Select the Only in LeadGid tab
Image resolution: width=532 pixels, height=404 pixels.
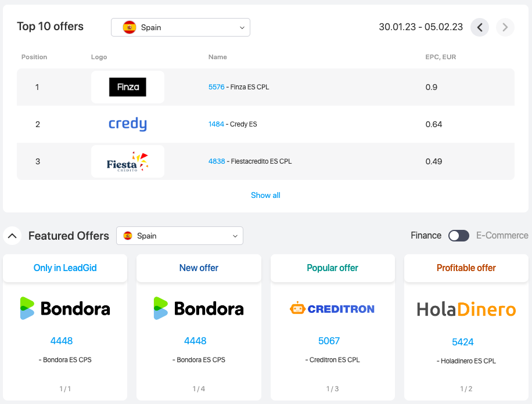tap(65, 268)
